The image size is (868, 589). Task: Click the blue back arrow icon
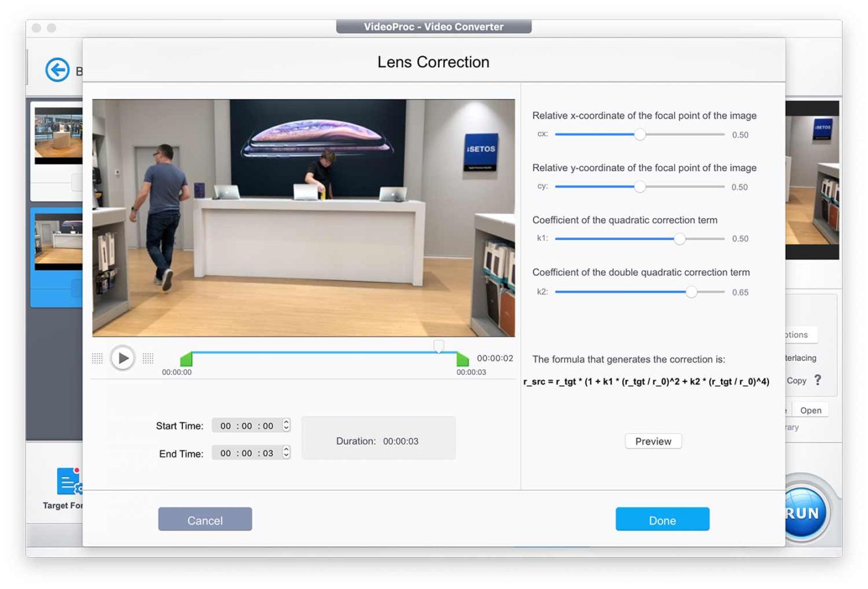(x=57, y=70)
